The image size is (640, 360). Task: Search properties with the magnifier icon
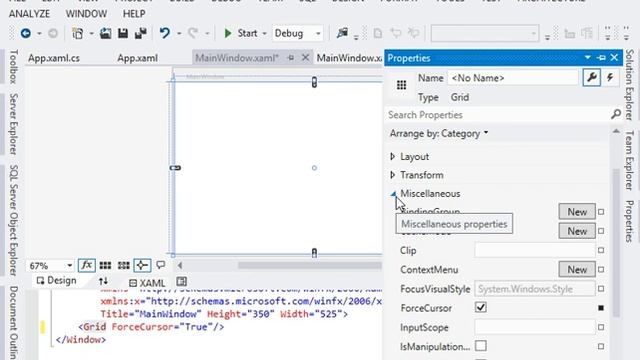[616, 115]
